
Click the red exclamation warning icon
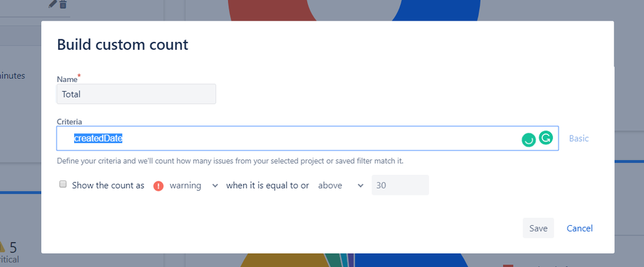(159, 186)
